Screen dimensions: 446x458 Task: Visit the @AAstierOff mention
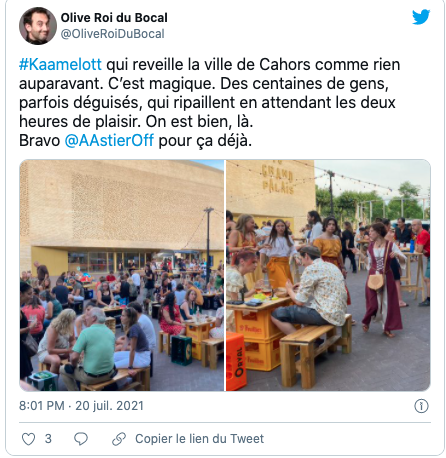tap(109, 140)
